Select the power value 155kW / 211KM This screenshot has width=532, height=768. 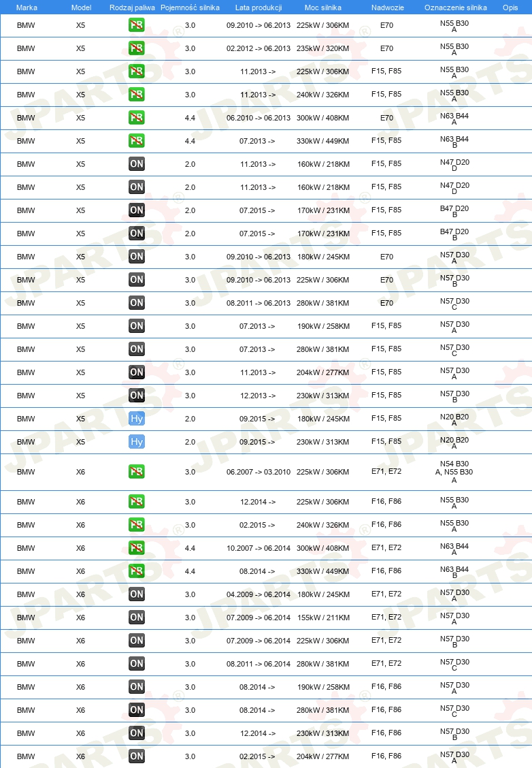point(324,618)
